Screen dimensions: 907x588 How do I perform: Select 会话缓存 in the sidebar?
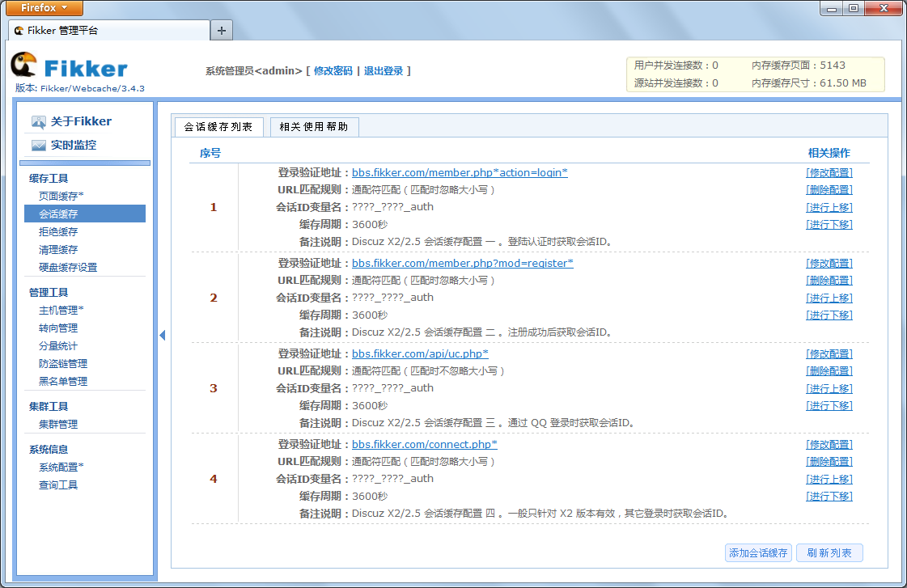coord(85,214)
